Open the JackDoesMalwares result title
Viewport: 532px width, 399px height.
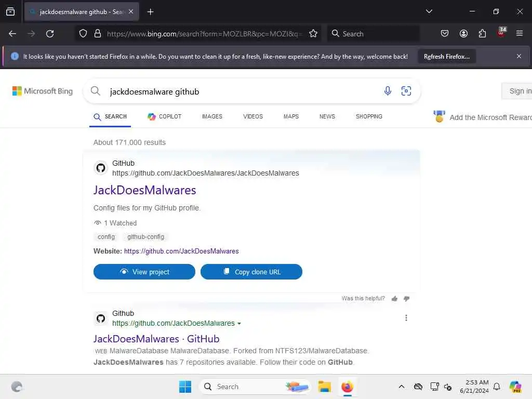pyautogui.click(x=144, y=190)
